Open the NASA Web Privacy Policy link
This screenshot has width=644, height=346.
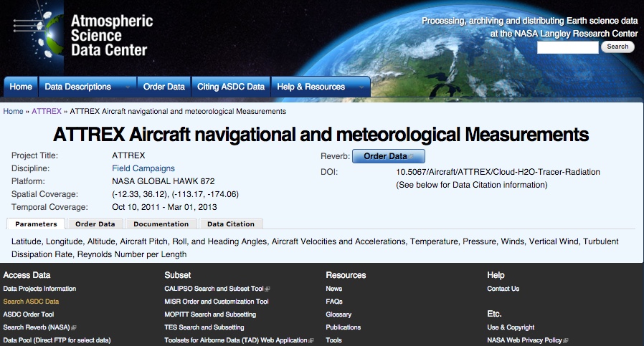[x=524, y=340]
